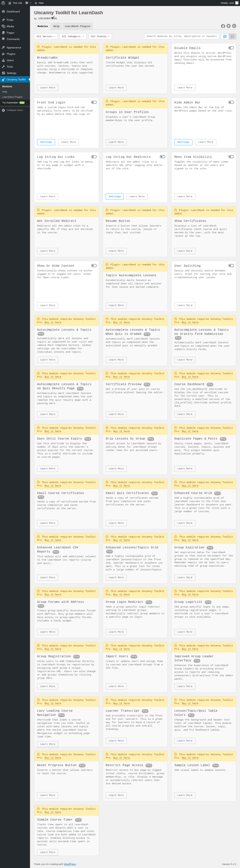Click Learn More under Breadcrumbs

47,88
